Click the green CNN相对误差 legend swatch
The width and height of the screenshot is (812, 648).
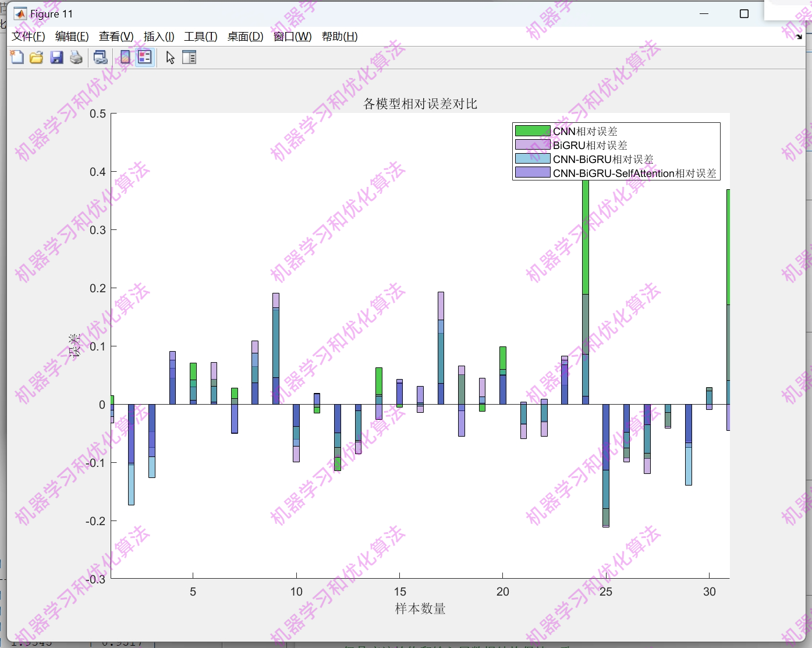[532, 130]
